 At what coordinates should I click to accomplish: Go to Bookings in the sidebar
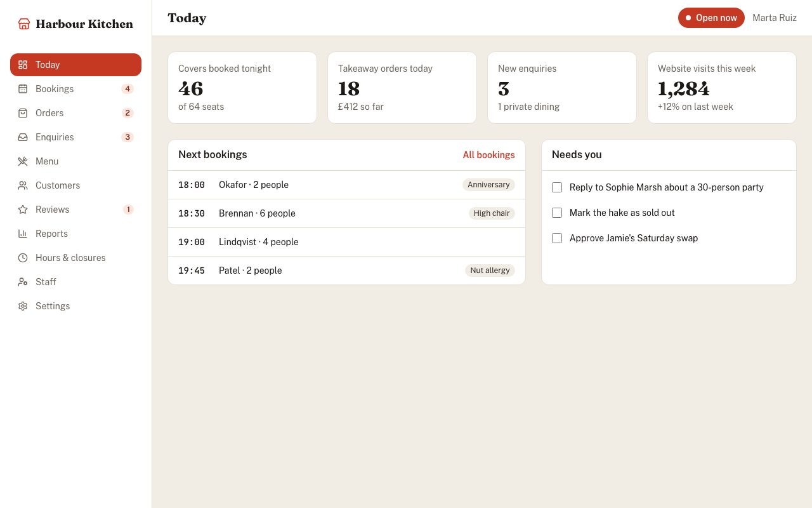(75, 89)
